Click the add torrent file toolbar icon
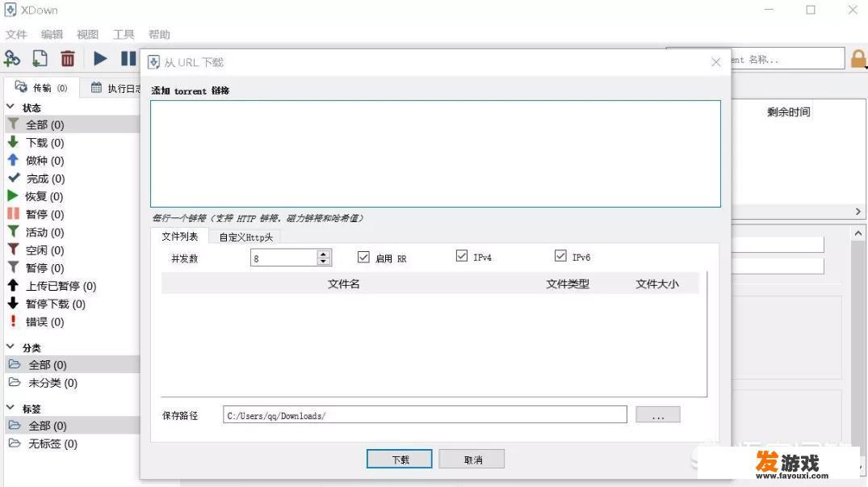The image size is (868, 487). (40, 58)
